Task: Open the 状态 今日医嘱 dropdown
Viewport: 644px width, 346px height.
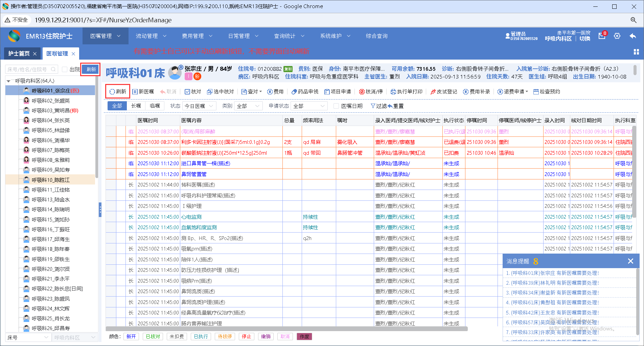Action: click(x=199, y=106)
